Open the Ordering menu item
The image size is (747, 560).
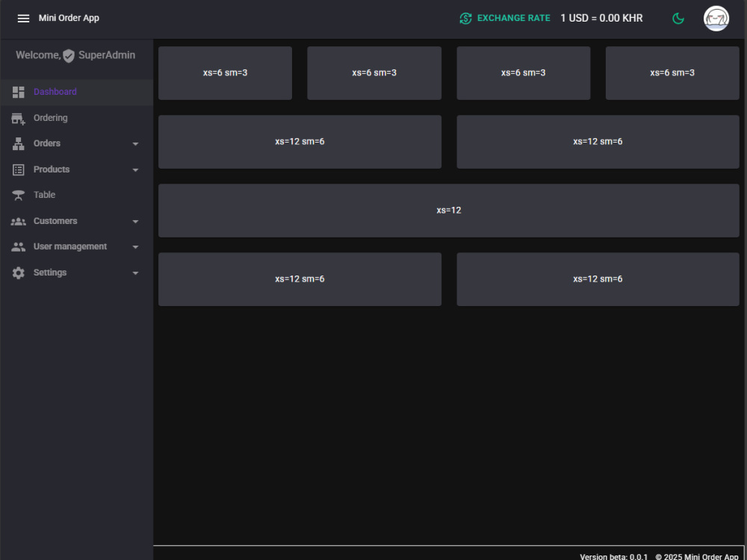[x=77, y=118]
